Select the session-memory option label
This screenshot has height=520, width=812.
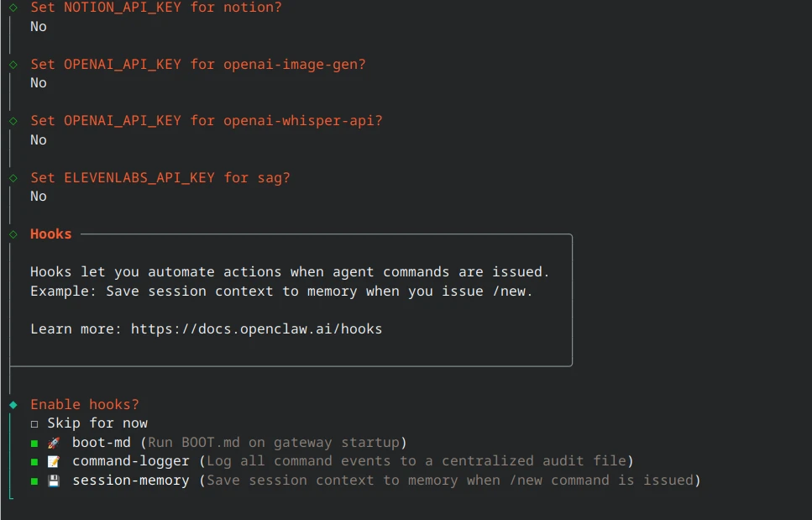pos(131,481)
